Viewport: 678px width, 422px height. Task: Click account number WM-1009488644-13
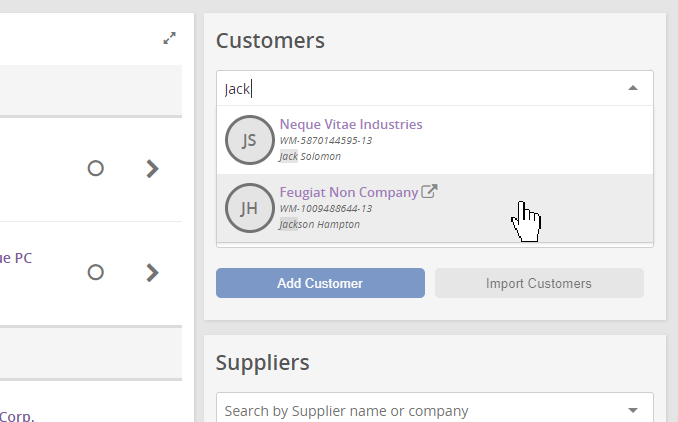[x=326, y=208]
